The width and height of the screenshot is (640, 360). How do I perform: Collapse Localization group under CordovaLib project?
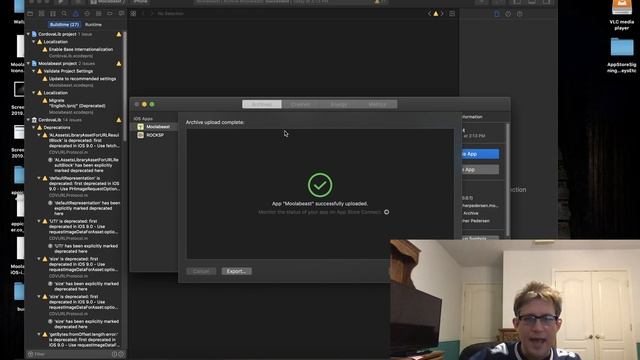point(34,42)
